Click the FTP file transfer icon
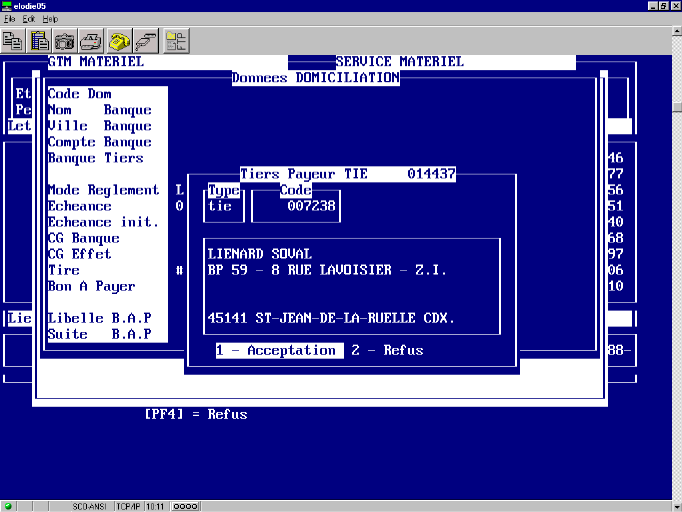The height and width of the screenshot is (512, 682). click(x=176, y=41)
